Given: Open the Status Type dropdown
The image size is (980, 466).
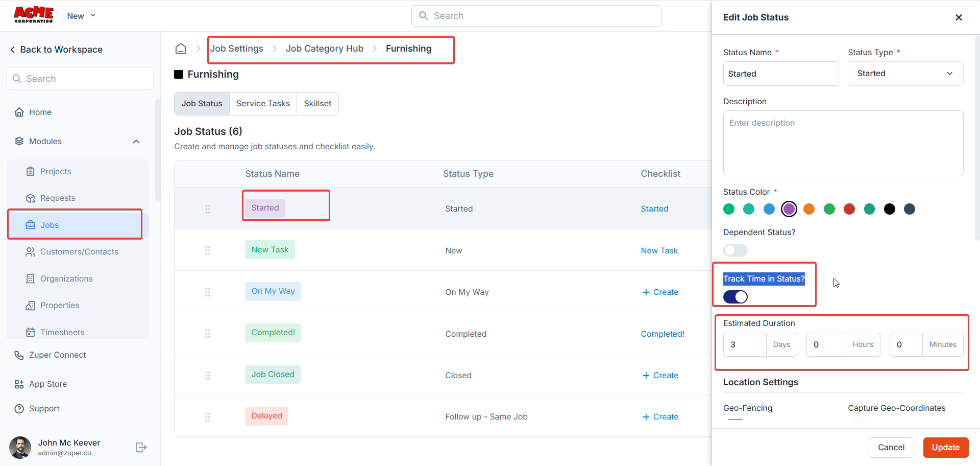Looking at the screenshot, I should (x=905, y=74).
